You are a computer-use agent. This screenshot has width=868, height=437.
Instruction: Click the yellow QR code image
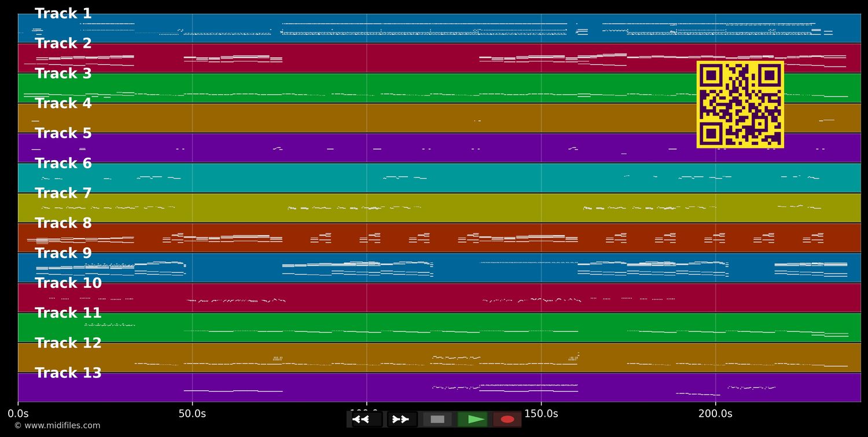click(740, 105)
